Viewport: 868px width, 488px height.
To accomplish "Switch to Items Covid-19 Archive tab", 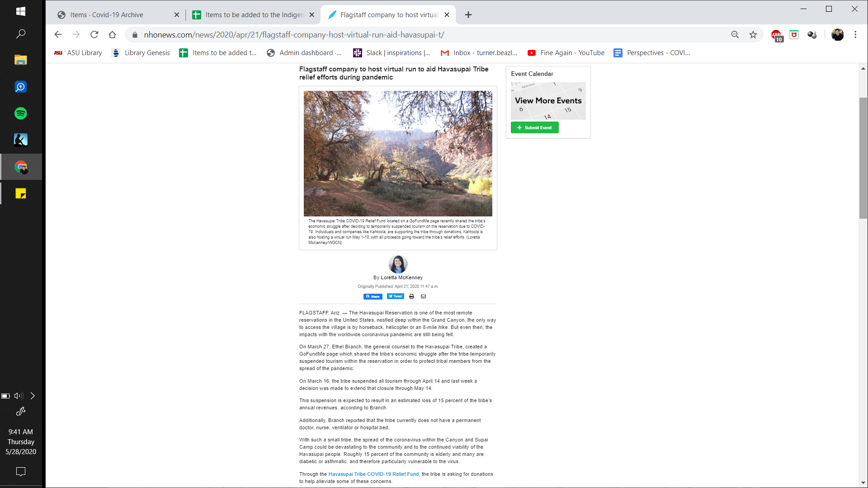I will click(x=107, y=15).
